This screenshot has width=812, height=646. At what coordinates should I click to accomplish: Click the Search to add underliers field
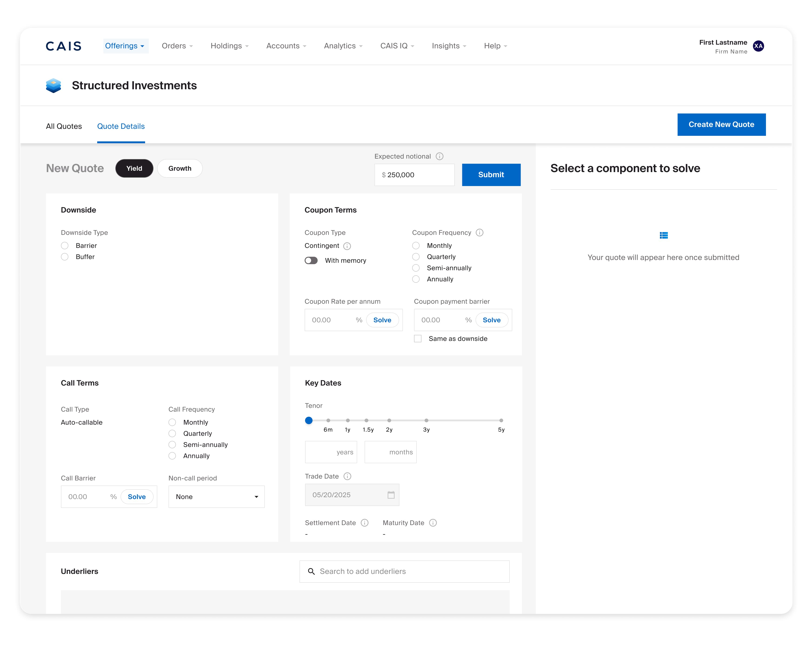[x=404, y=571]
